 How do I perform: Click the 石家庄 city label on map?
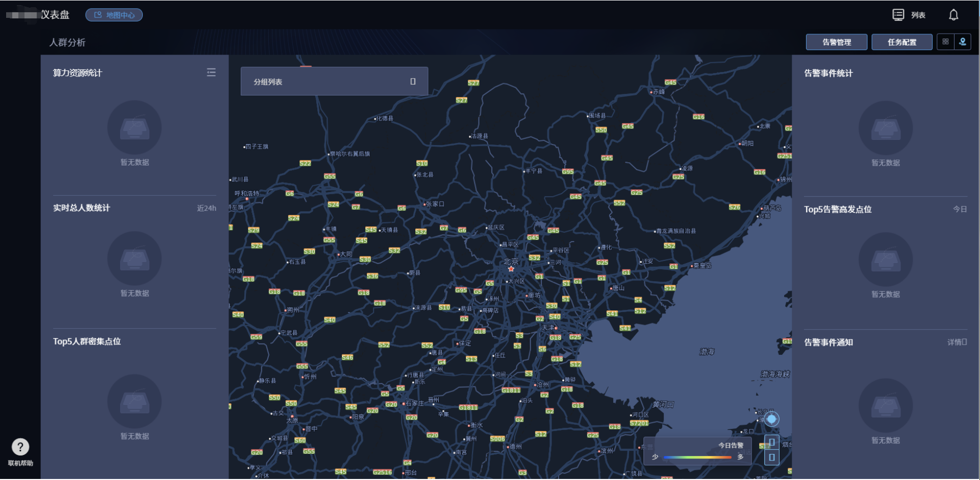[414, 403]
